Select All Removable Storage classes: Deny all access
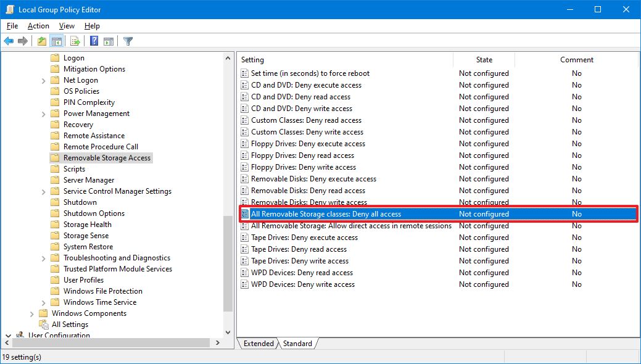The image size is (641, 364). (x=326, y=214)
